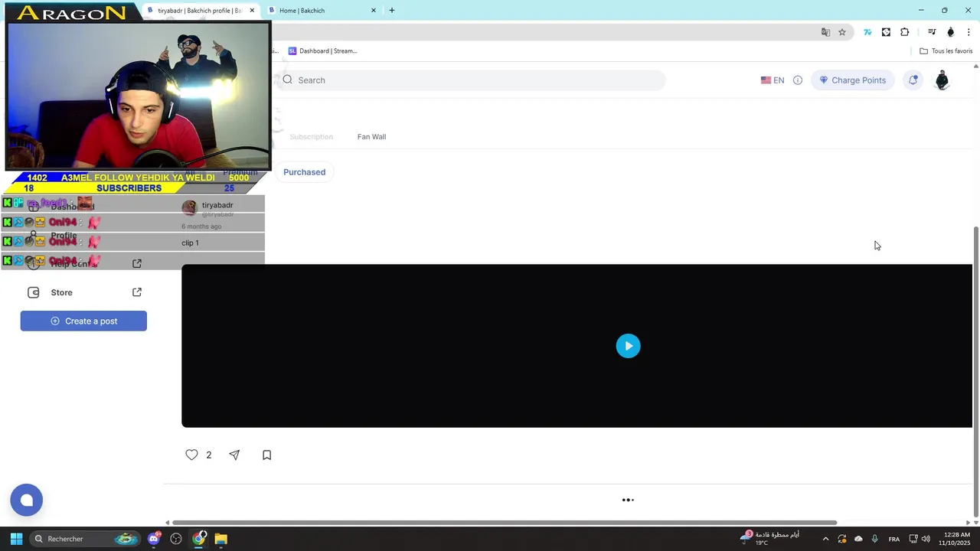Bookmark the clip 1 post
The image size is (980, 551).
[x=266, y=455]
